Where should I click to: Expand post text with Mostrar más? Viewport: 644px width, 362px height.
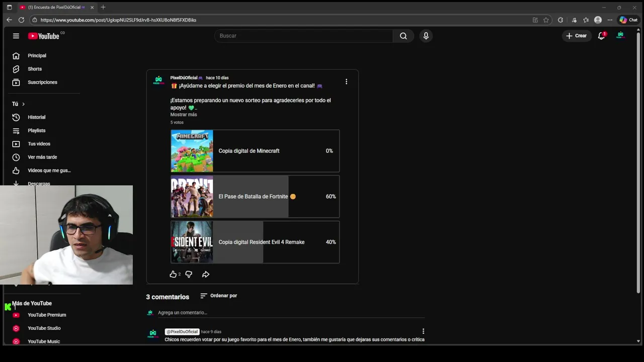184,115
